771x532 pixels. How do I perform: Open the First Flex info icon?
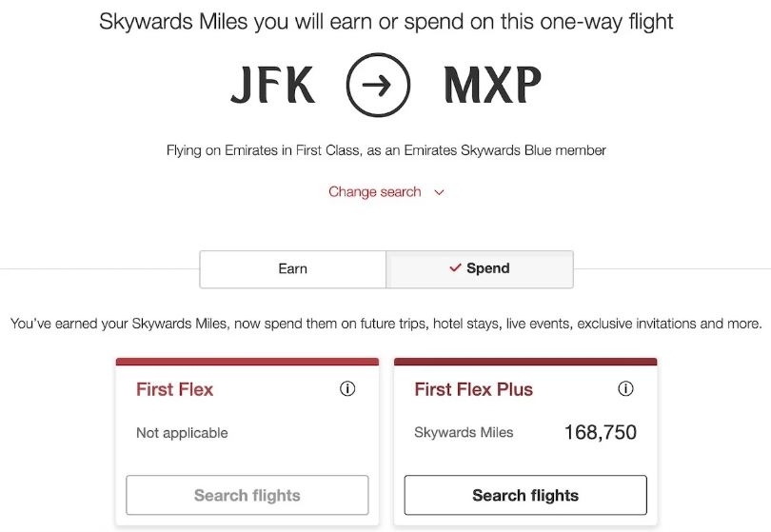click(x=347, y=389)
